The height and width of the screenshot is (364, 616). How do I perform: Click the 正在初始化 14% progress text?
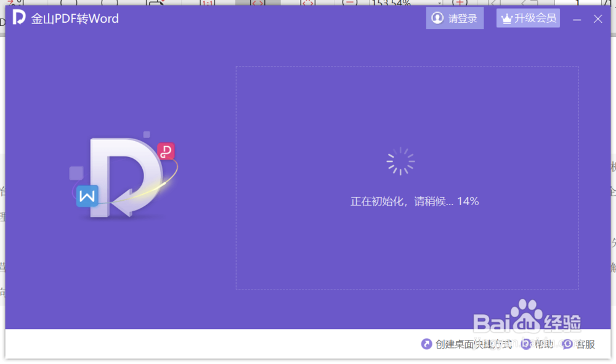click(x=414, y=201)
